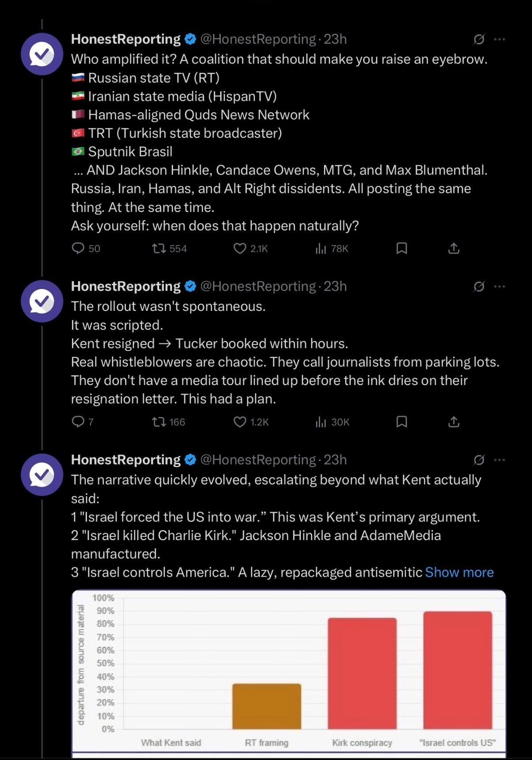The width and height of the screenshot is (532, 760).
Task: View analytics for the 78K views post
Action: 321,249
